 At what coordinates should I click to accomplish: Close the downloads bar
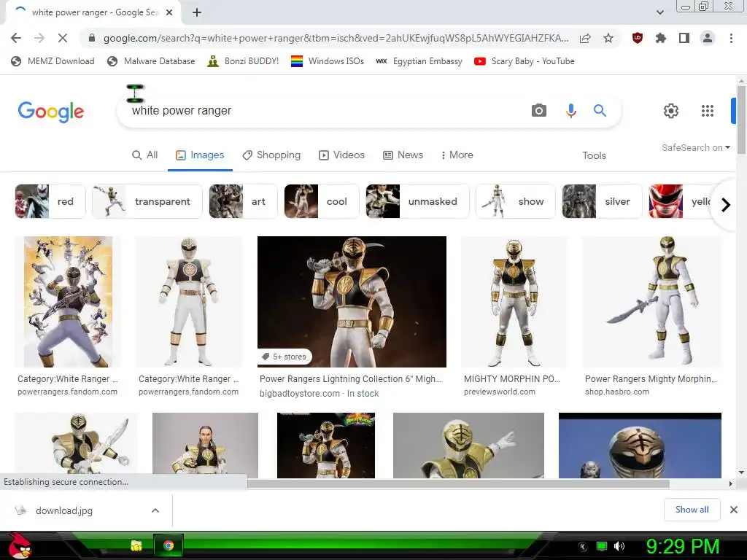[x=734, y=510]
